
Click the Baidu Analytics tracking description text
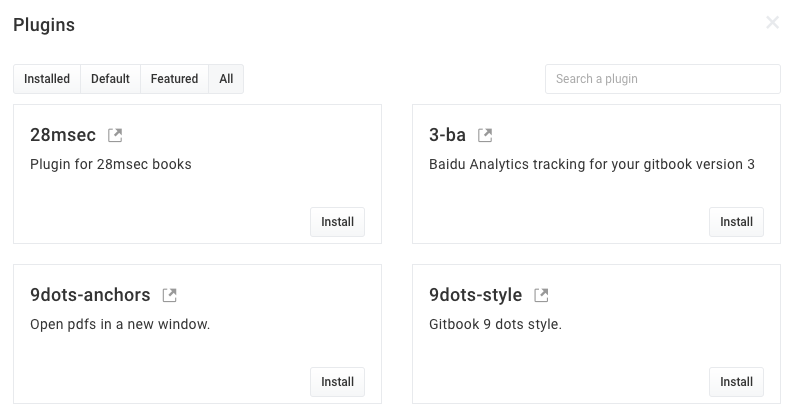(x=591, y=164)
